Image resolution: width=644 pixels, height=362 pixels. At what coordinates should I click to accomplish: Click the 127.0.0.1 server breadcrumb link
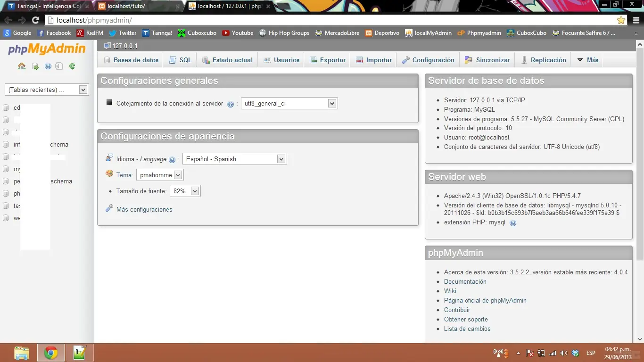(x=125, y=46)
